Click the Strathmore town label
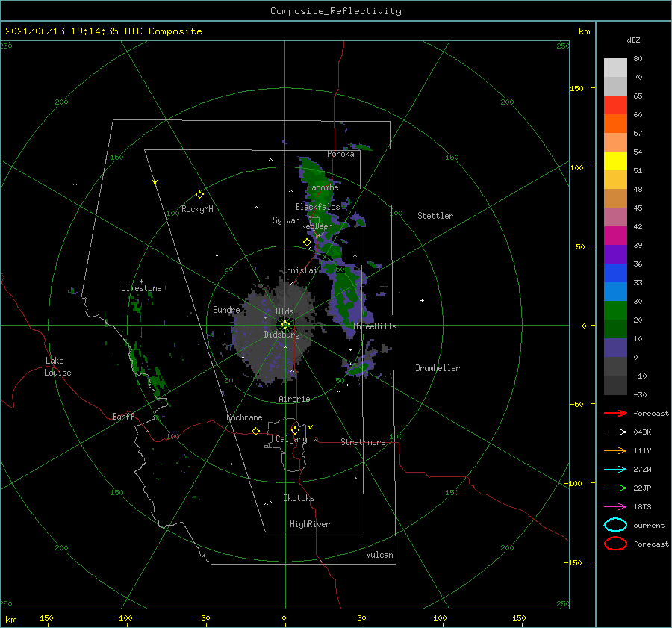This screenshot has height=628, width=672. point(363,442)
